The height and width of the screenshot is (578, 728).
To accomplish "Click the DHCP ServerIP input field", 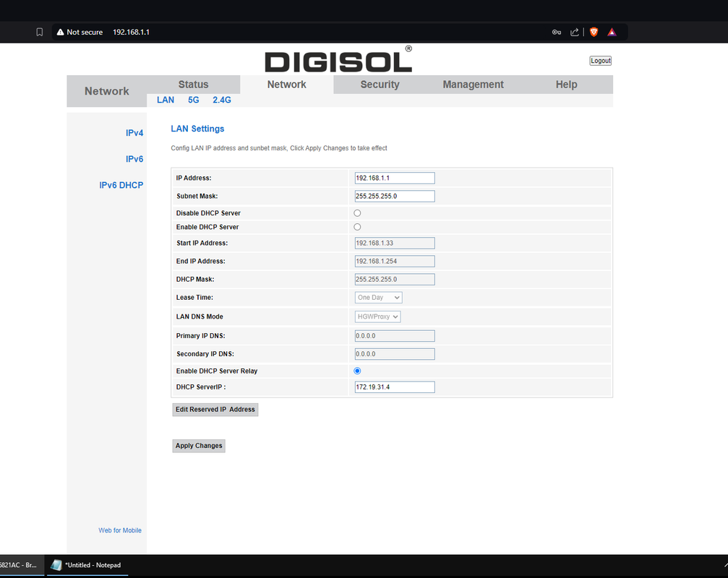I will point(394,387).
